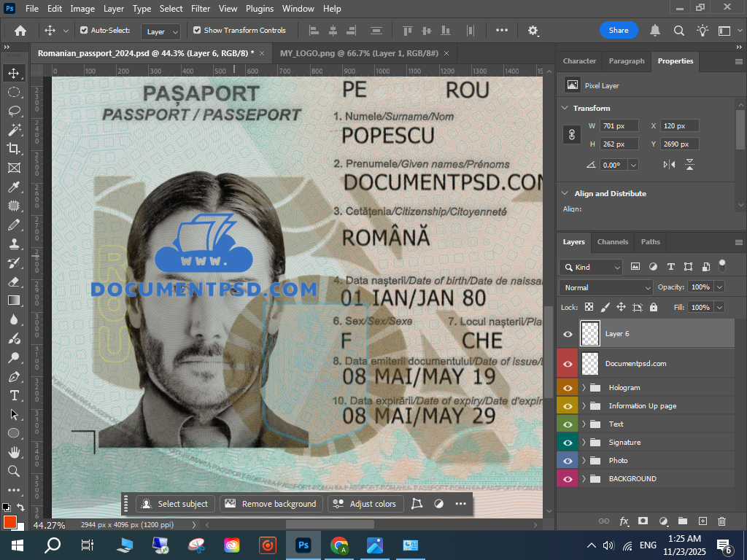
Task: Click the Share button
Action: pos(619,31)
